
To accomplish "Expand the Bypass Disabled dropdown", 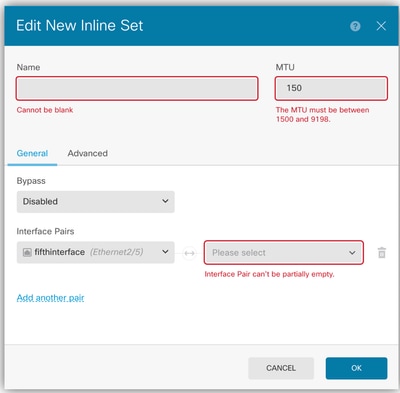I will pyautogui.click(x=96, y=202).
